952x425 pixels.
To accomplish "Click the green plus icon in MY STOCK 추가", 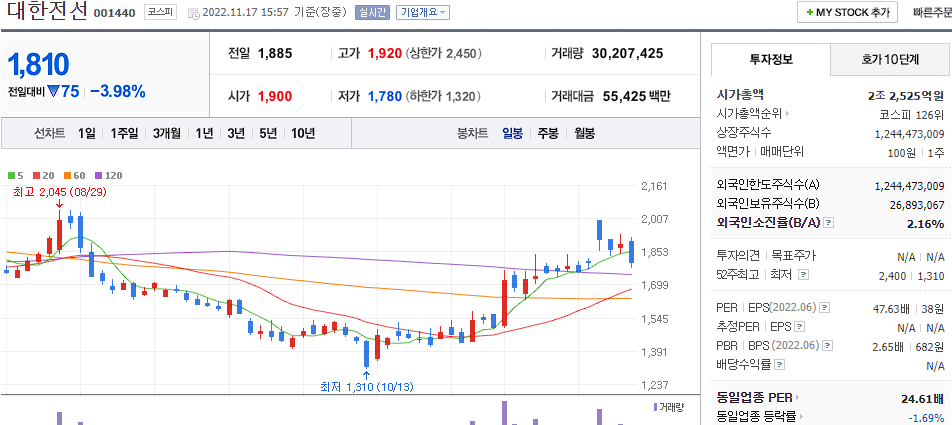I will (809, 12).
